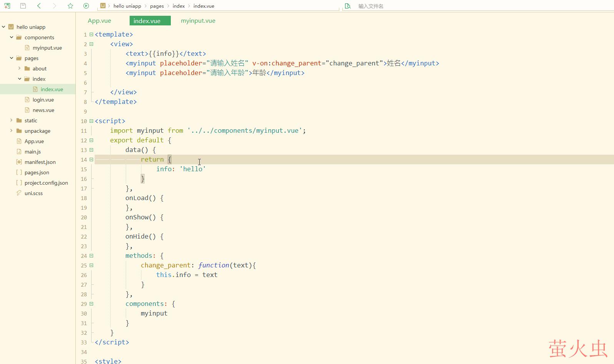Open news.vue in the file tree
Screen dimensions: 614x364
tap(43, 110)
